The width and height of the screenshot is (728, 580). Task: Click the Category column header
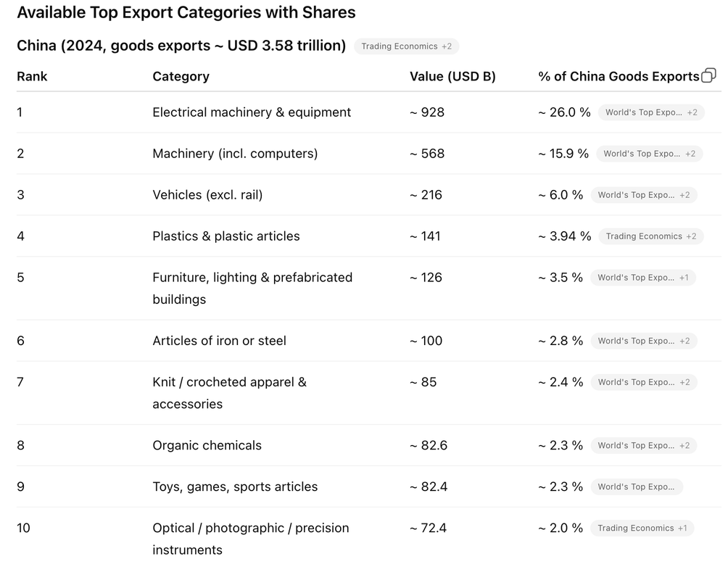click(x=181, y=76)
